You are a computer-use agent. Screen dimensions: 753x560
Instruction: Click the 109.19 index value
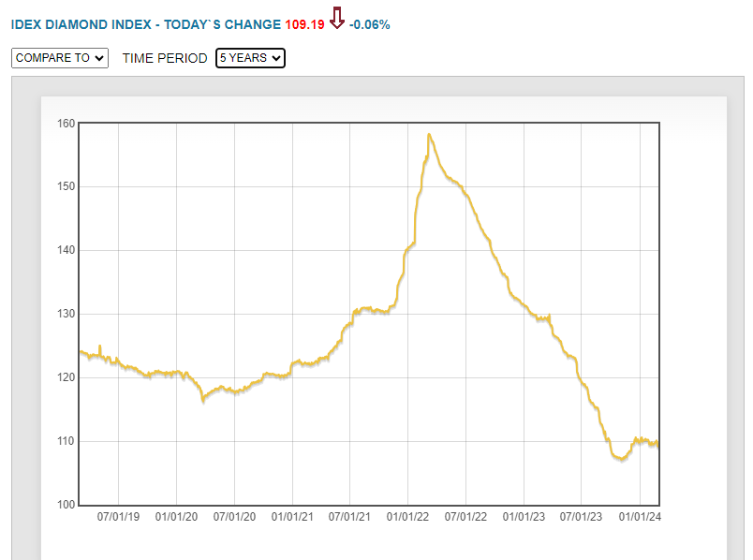pyautogui.click(x=304, y=23)
